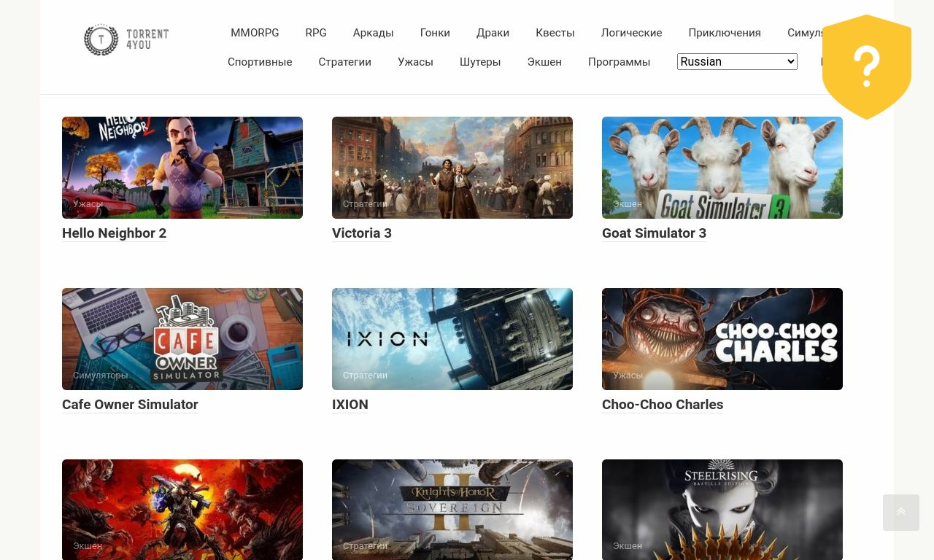Click Стратегии tag on Victoria 3 card
934x560 pixels.
(x=365, y=204)
